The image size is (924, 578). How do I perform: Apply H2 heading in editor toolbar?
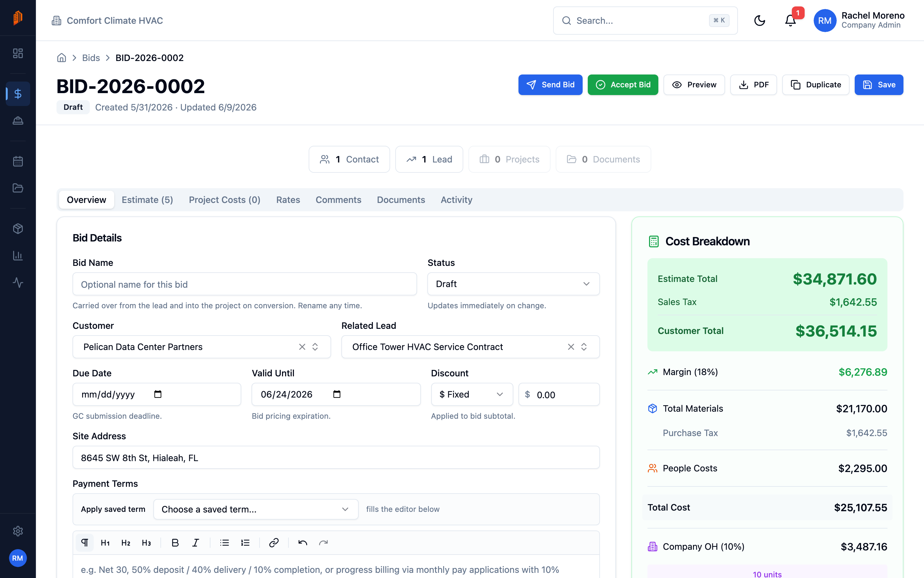pyautogui.click(x=126, y=542)
